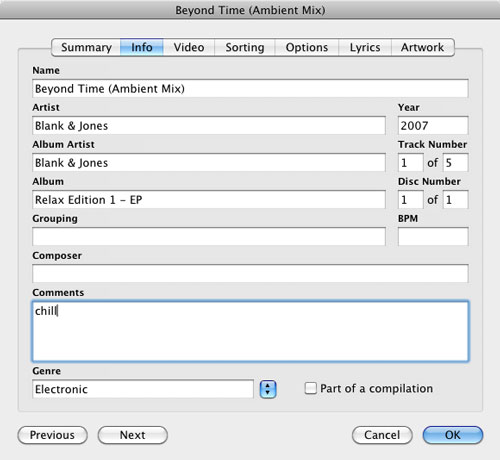The width and height of the screenshot is (500, 460).
Task: Switch to the Artwork tab
Action: (x=423, y=47)
